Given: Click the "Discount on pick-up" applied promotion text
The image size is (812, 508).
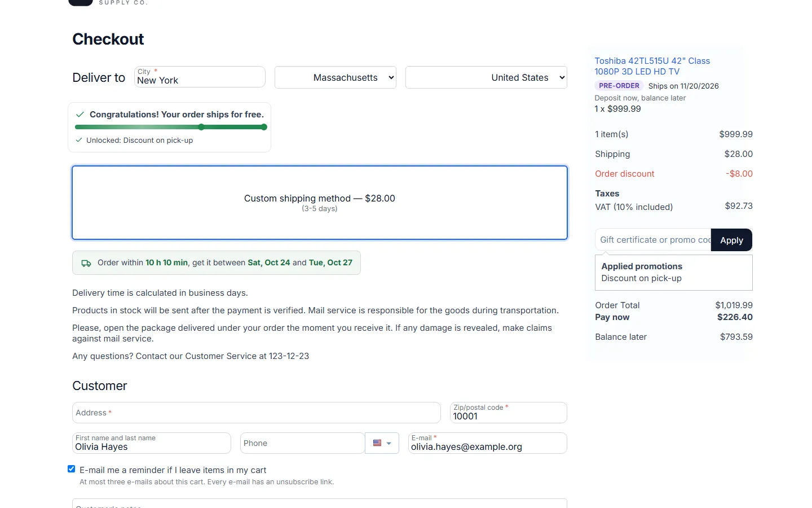Looking at the screenshot, I should tap(641, 278).
